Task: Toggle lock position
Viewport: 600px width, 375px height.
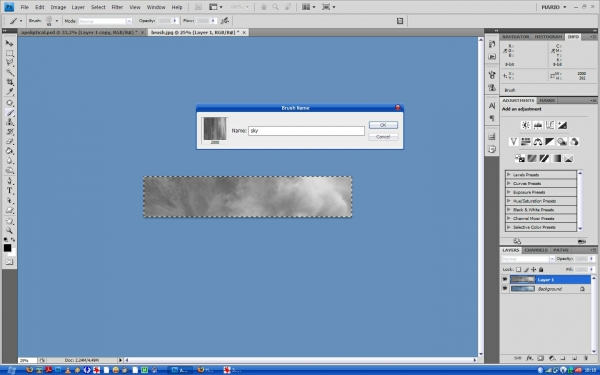Action: (x=533, y=270)
